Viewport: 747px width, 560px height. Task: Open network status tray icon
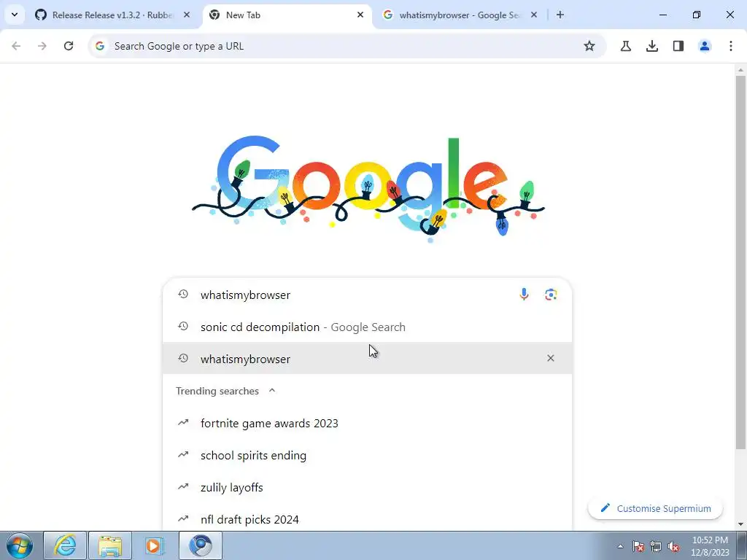tap(656, 546)
